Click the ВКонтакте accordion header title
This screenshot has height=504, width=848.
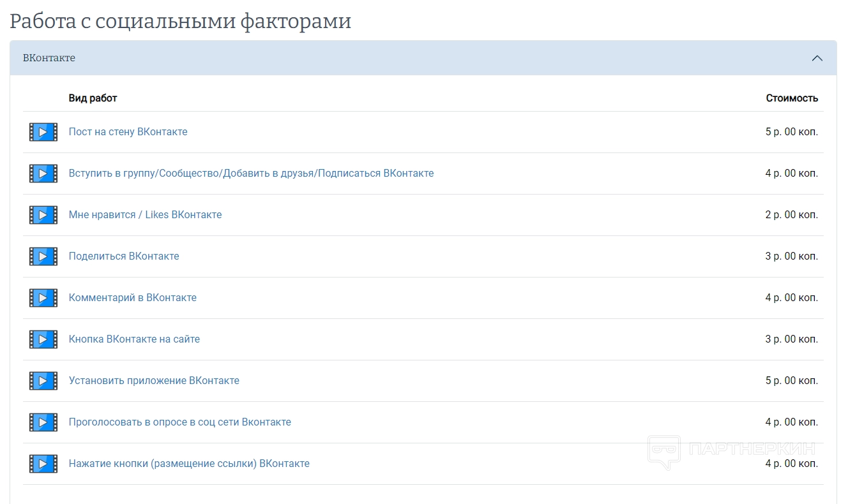(x=49, y=58)
